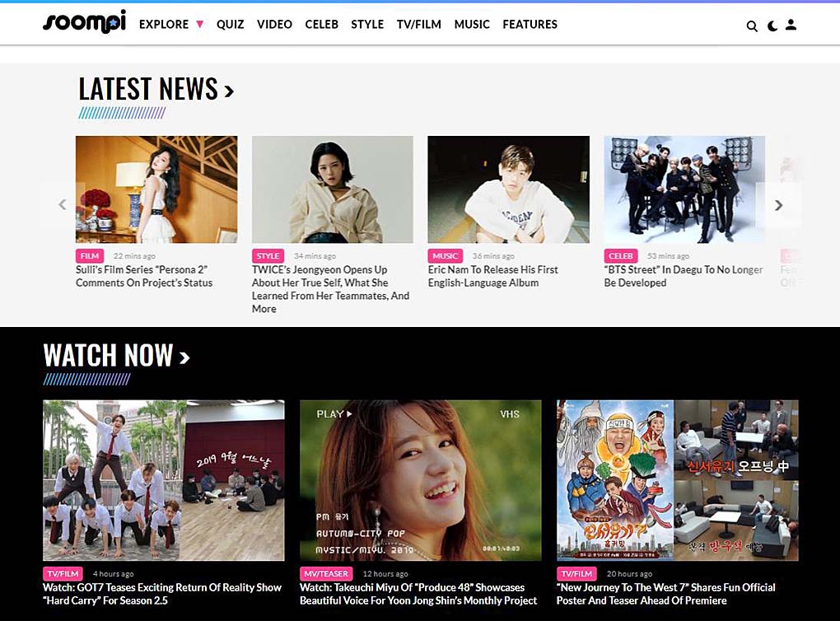Navigate to TV/Film section
Viewport: 840px width, 621px height.
coord(419,24)
